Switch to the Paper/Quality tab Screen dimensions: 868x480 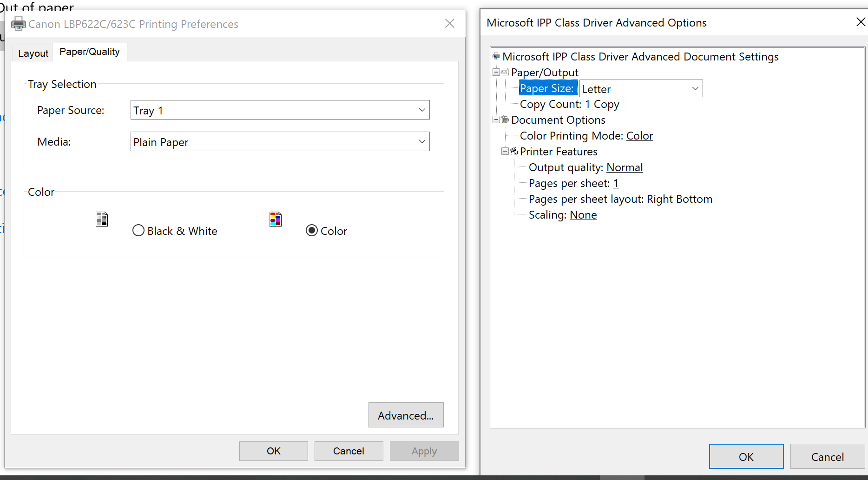click(90, 52)
